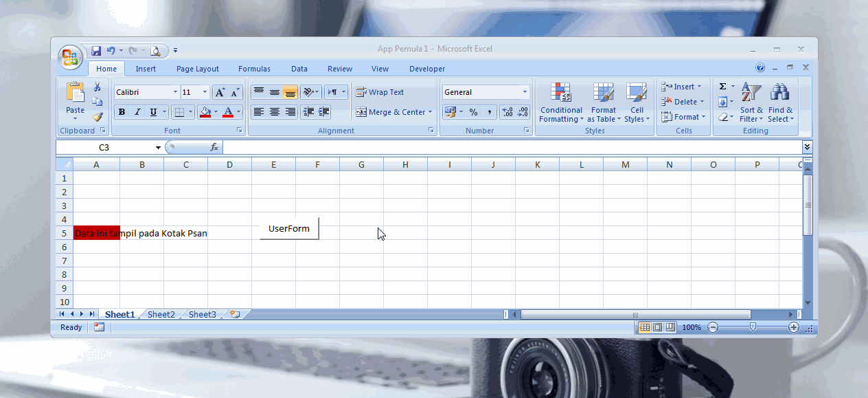This screenshot has width=868, height=398.
Task: Select cell A5 with red fill
Action: pyautogui.click(x=97, y=233)
